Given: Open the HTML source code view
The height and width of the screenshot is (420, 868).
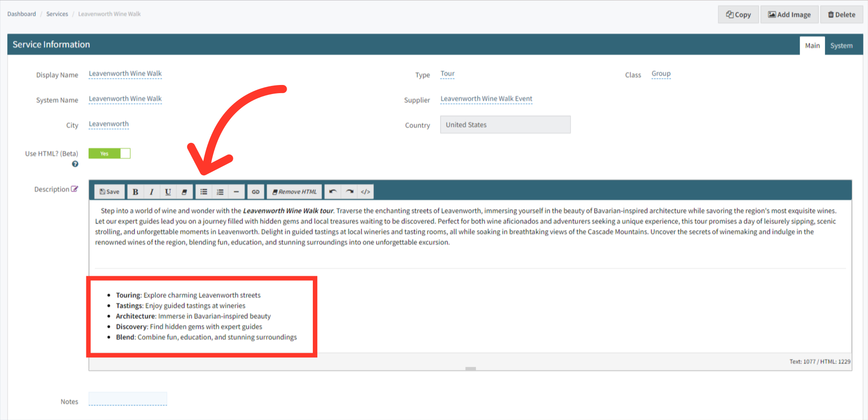Looking at the screenshot, I should (x=365, y=192).
